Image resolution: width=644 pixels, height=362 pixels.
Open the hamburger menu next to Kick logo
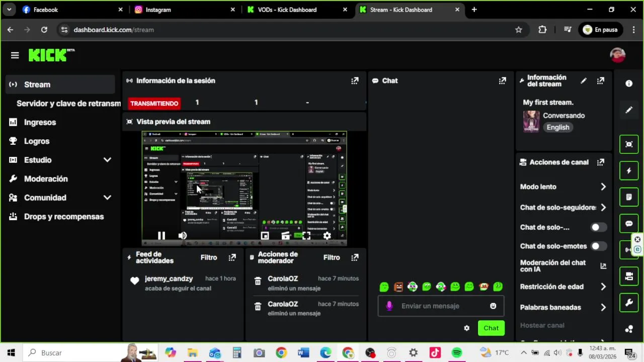point(15,55)
